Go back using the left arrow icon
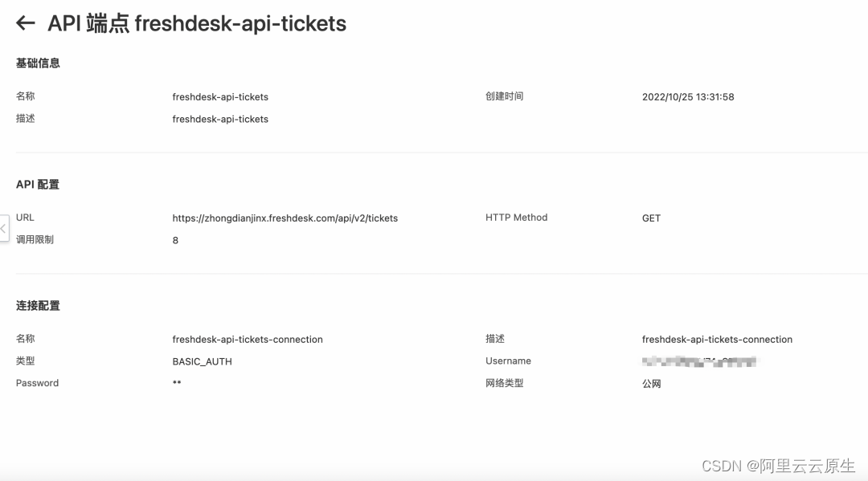Screen dimensions: 868x481 26,23
